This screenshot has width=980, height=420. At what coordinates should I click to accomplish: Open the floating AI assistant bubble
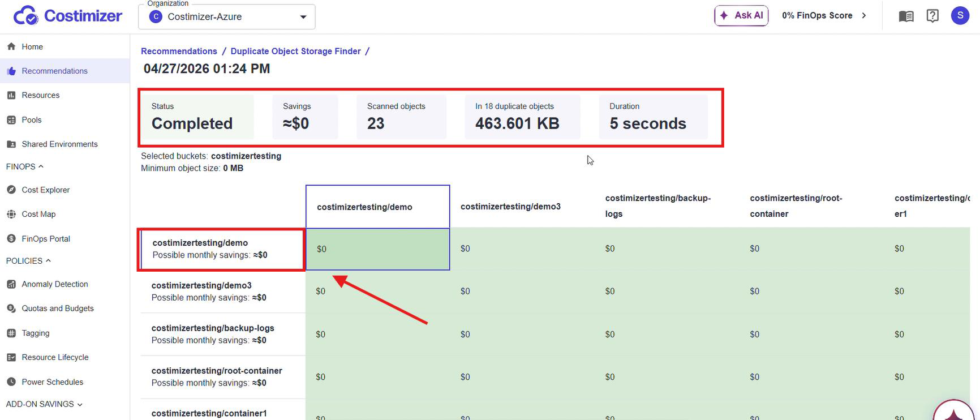tap(953, 410)
